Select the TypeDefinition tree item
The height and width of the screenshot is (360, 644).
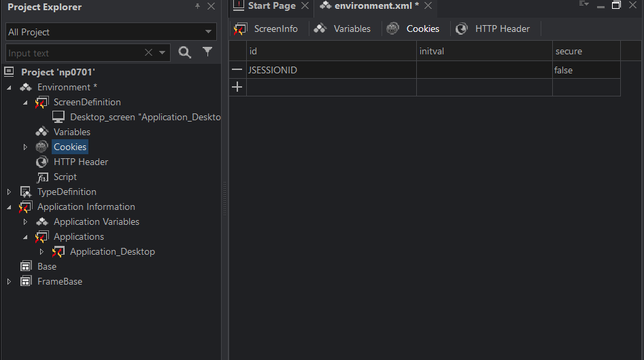(67, 192)
